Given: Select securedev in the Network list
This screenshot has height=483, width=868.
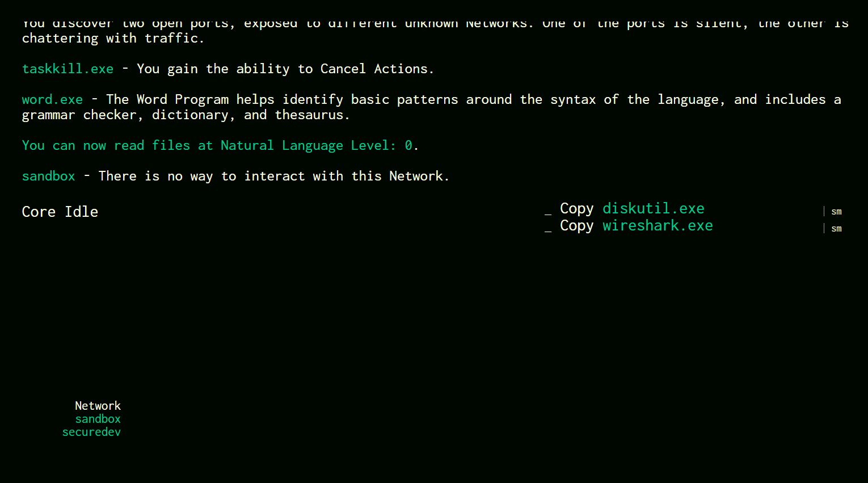Looking at the screenshot, I should [x=91, y=432].
